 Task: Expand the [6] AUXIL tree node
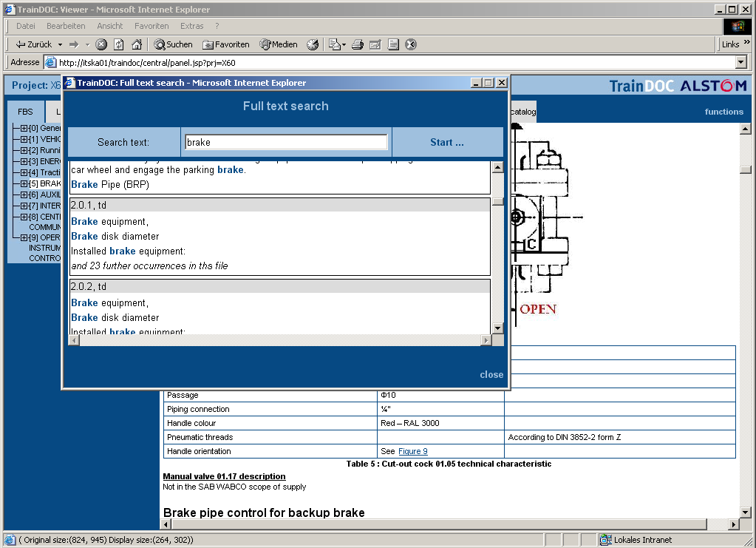24,194
